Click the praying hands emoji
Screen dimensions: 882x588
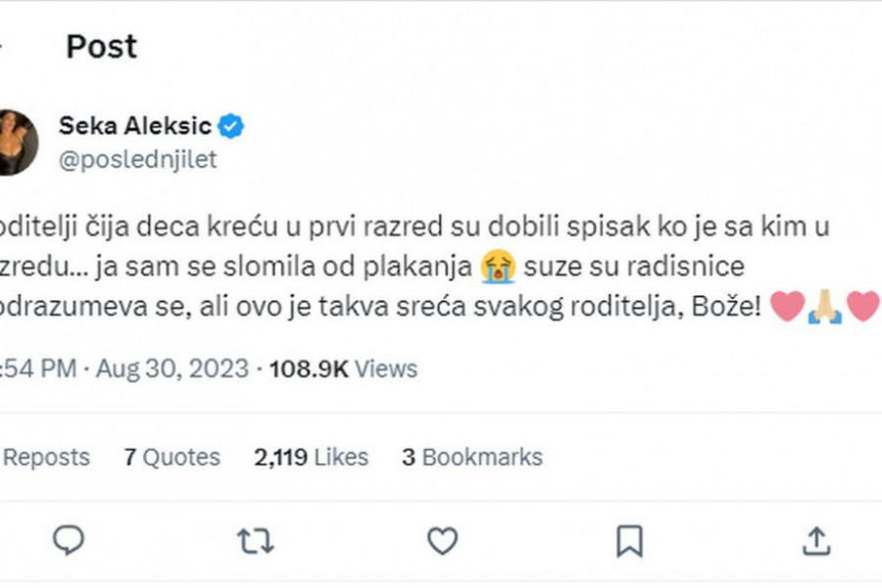824,307
